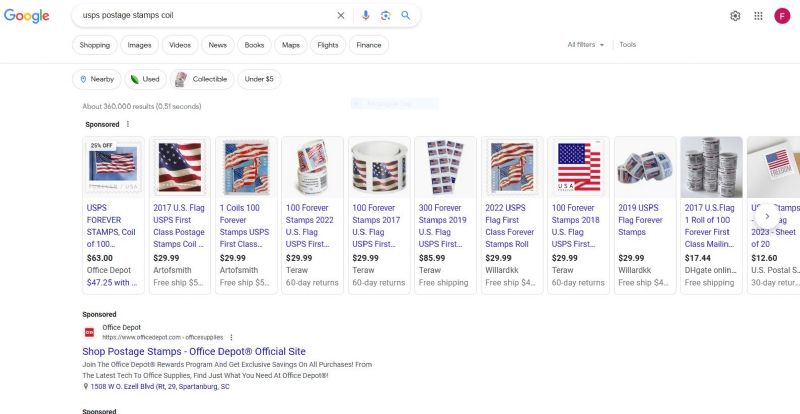This screenshot has height=414, width=800.
Task: Open Office Depot ad three-dot menu
Action: click(x=231, y=337)
